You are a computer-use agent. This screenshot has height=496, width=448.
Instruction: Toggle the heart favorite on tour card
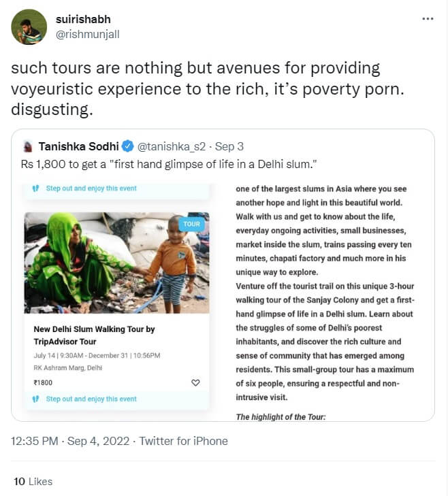(x=195, y=382)
